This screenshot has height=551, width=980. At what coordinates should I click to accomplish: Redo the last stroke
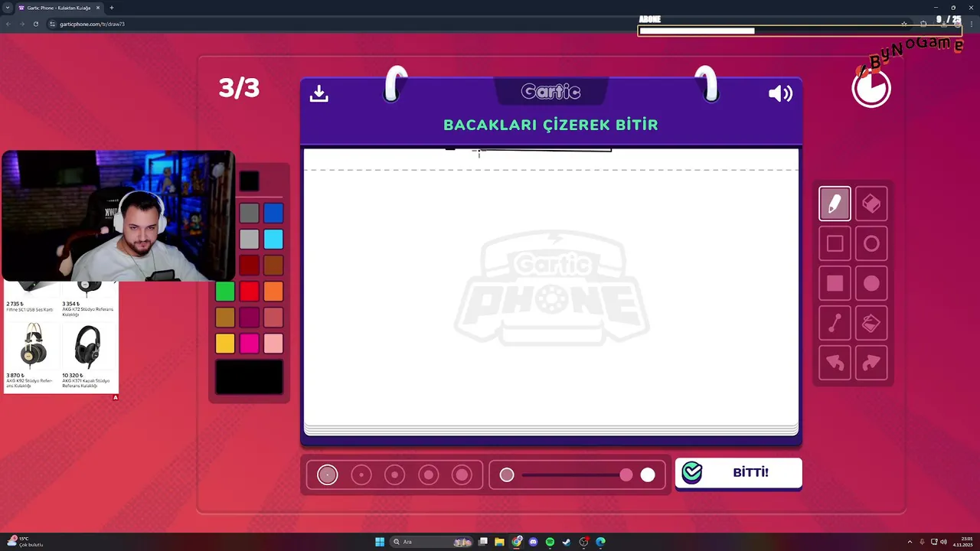[x=871, y=363]
